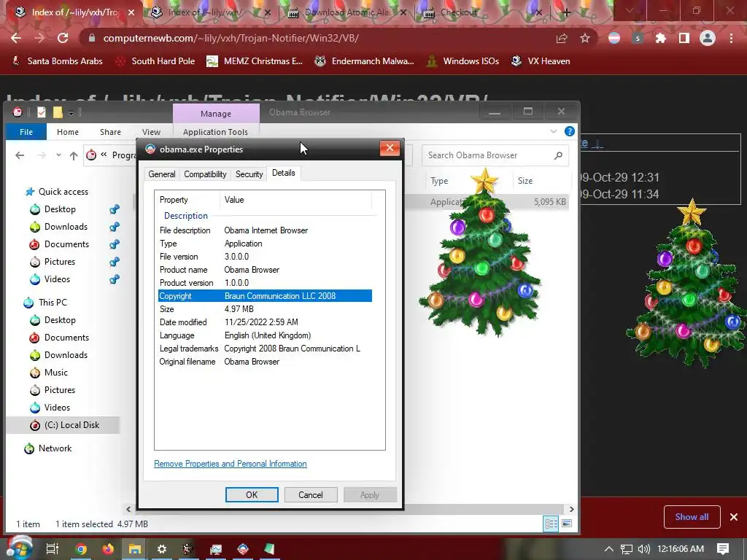Image resolution: width=747 pixels, height=560 pixels.
Task: Open Firefox from the taskbar
Action: [108, 549]
